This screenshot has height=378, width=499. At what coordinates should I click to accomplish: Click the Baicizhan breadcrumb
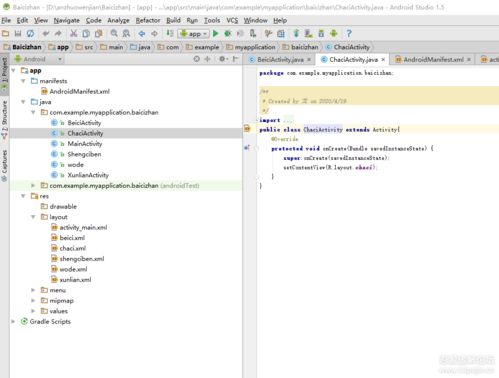coord(23,47)
